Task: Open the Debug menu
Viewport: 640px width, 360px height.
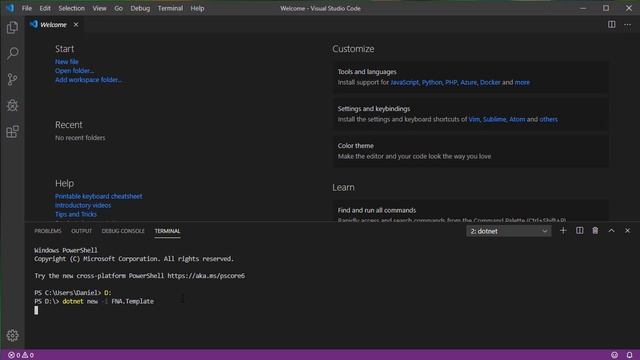Action: click(140, 8)
